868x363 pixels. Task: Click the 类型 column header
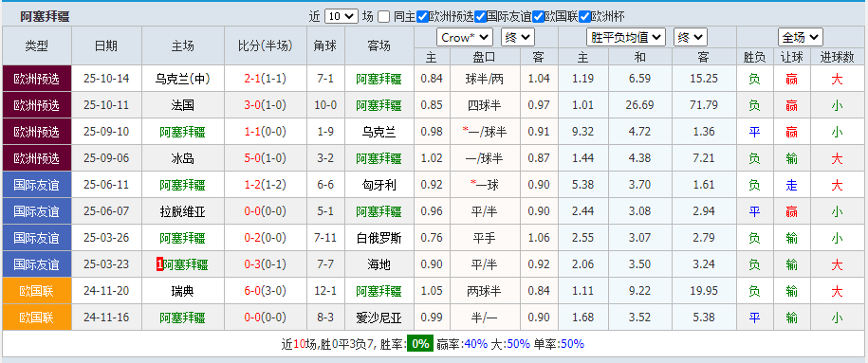coord(37,45)
